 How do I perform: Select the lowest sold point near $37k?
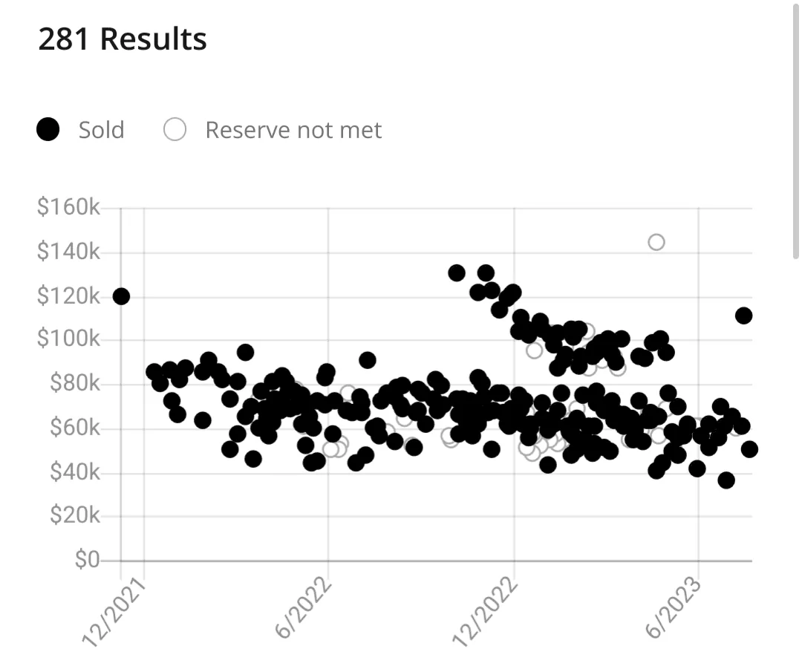pyautogui.click(x=726, y=480)
